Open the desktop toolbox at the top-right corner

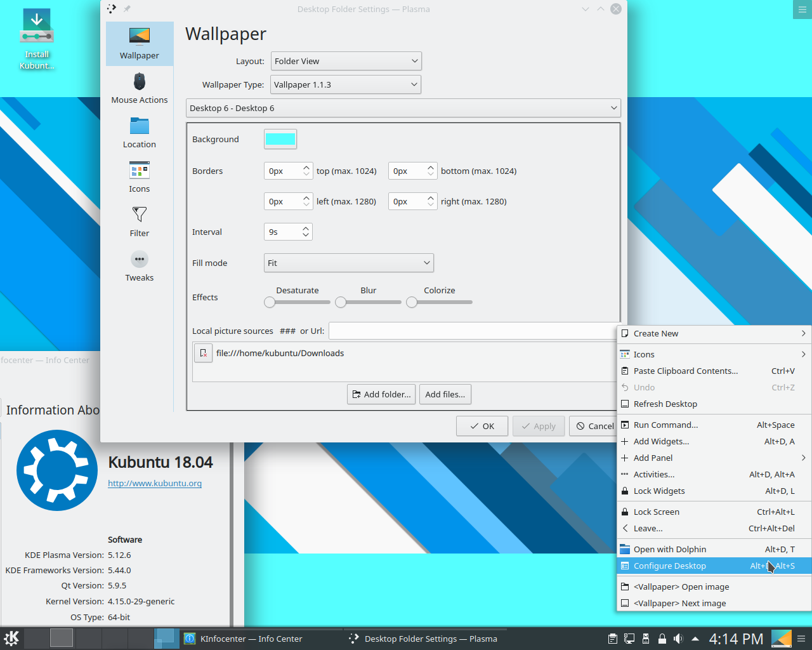802,10
